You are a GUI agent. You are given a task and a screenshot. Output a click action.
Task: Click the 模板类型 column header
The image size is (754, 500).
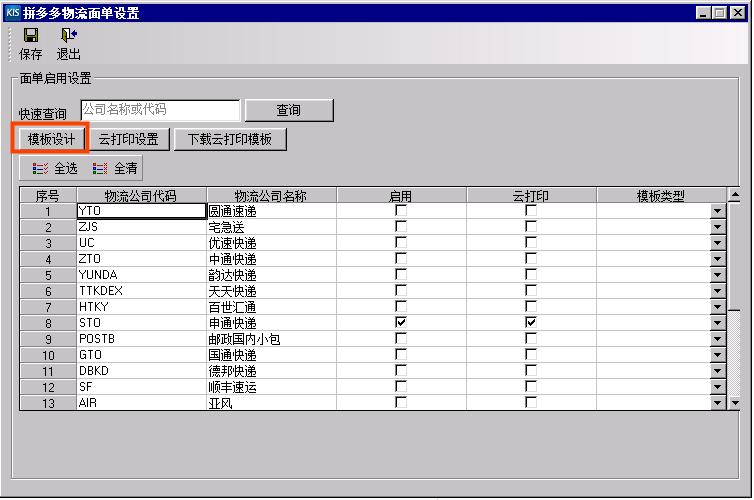click(661, 196)
